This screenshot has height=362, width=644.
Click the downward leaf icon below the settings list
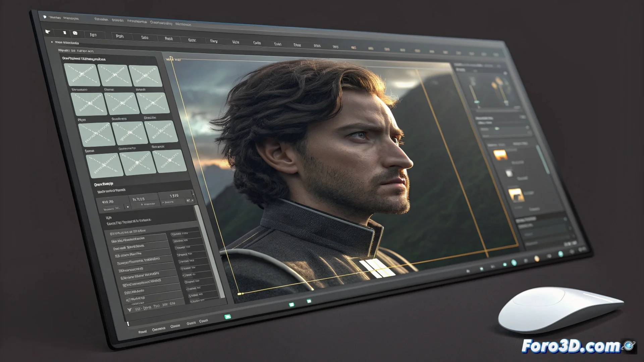129,310
